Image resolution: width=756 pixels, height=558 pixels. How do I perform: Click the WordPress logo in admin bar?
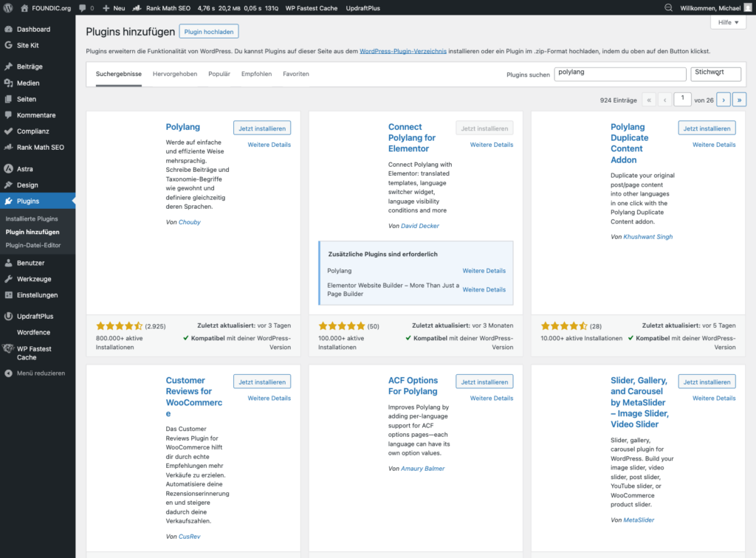tap(9, 7)
